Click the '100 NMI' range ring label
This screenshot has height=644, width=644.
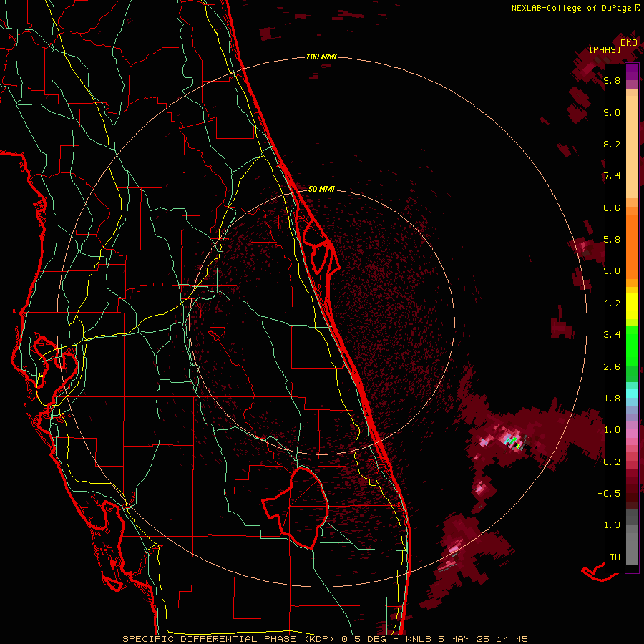(321, 57)
